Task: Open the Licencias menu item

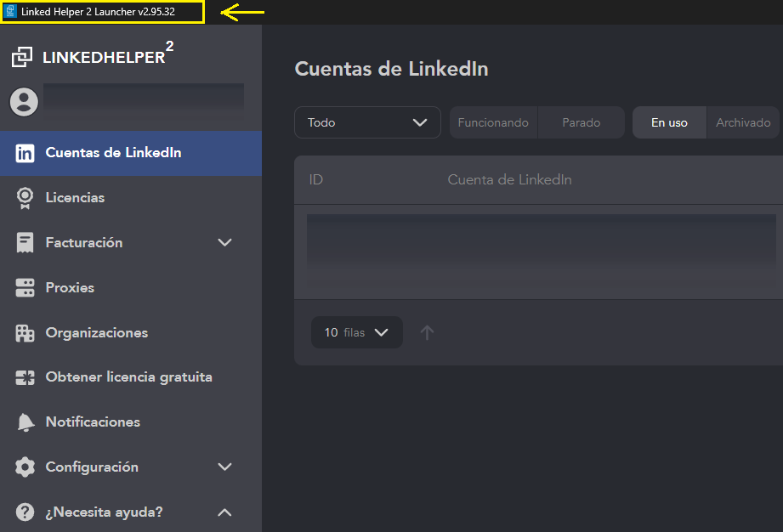Action: tap(75, 198)
